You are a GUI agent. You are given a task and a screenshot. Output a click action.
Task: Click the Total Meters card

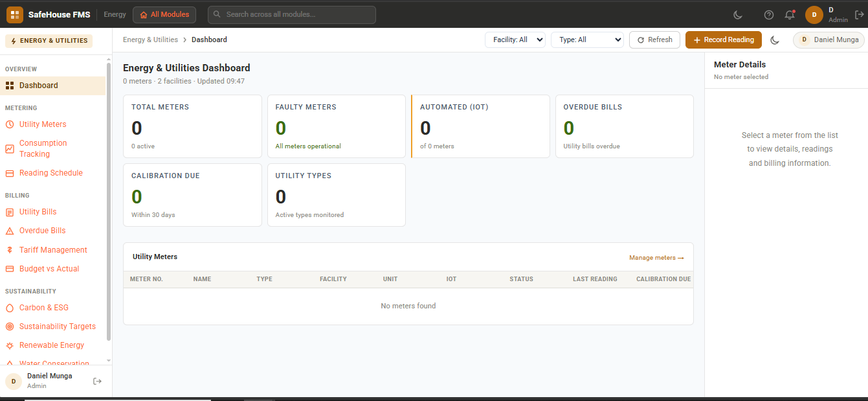(192, 126)
